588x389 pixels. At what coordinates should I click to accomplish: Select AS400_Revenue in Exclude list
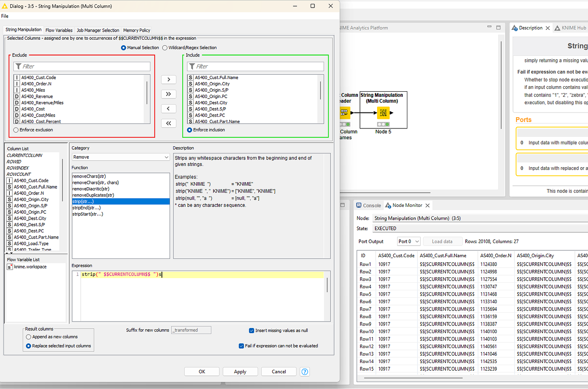click(37, 96)
